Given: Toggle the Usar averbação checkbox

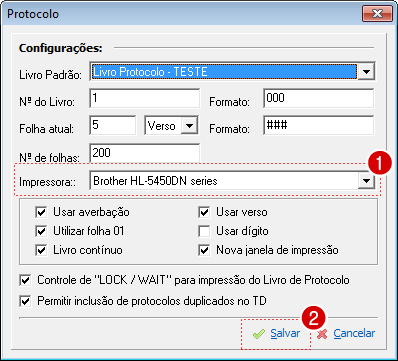Looking at the screenshot, I should click(x=41, y=212).
